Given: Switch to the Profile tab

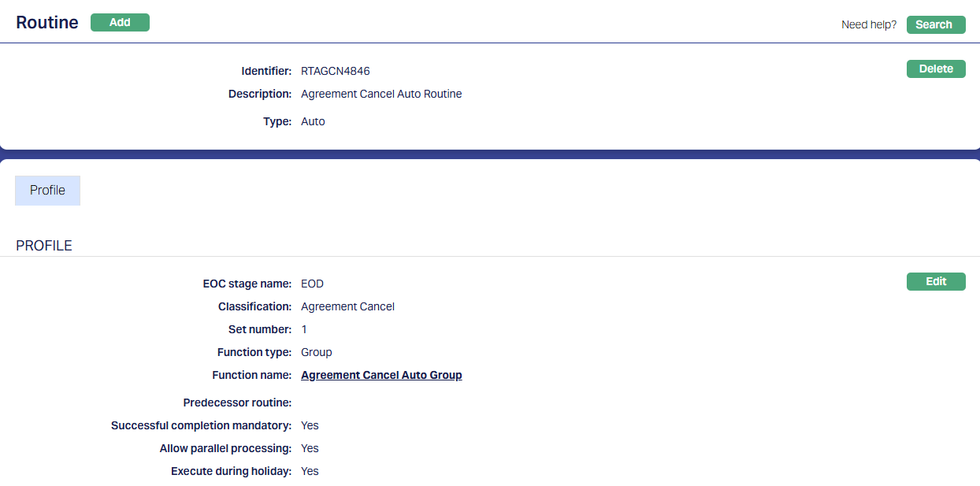Looking at the screenshot, I should (x=47, y=191).
